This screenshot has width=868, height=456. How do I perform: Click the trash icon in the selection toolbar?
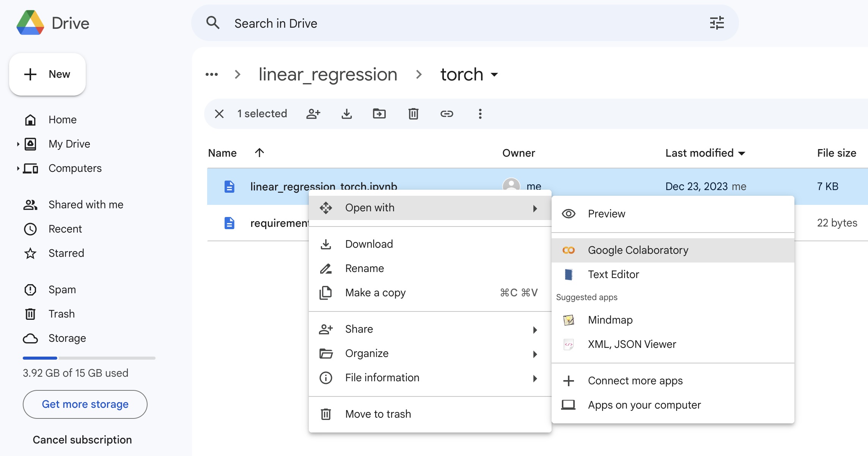413,114
